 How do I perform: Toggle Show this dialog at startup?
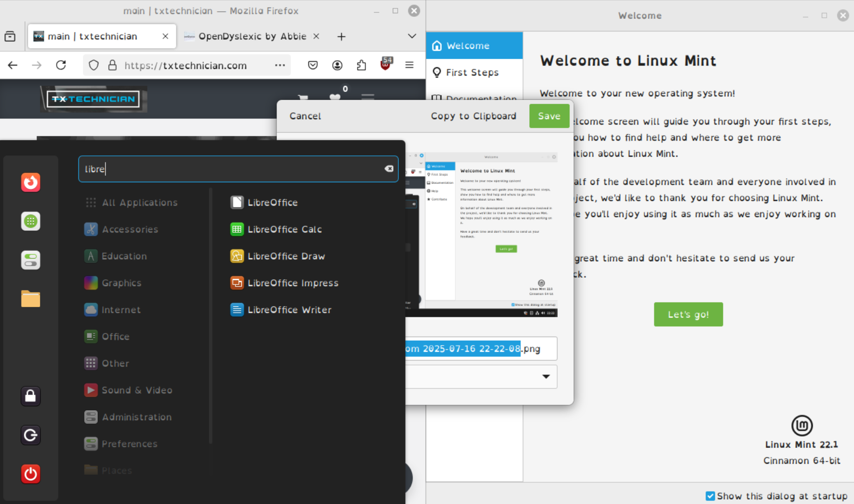click(711, 496)
